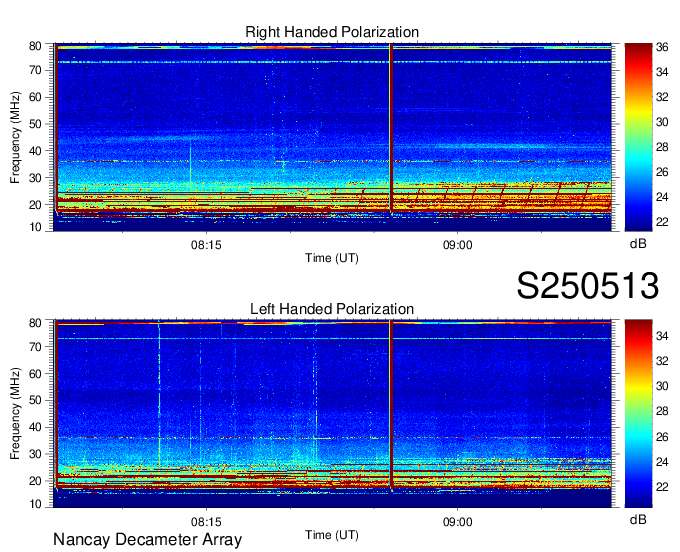Click the "Right Handed Polarization" plot title
Image resolution: width=680 pixels, height=552 pixels.
[x=332, y=32]
